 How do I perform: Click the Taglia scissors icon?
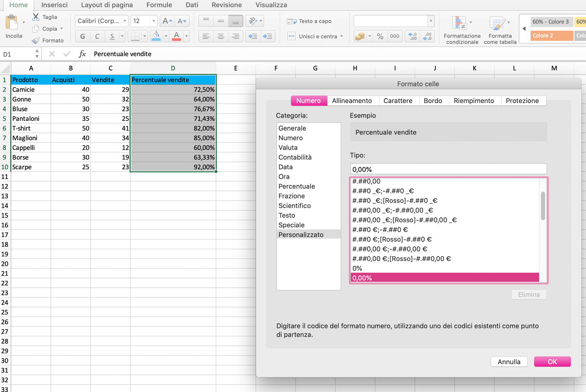click(36, 17)
